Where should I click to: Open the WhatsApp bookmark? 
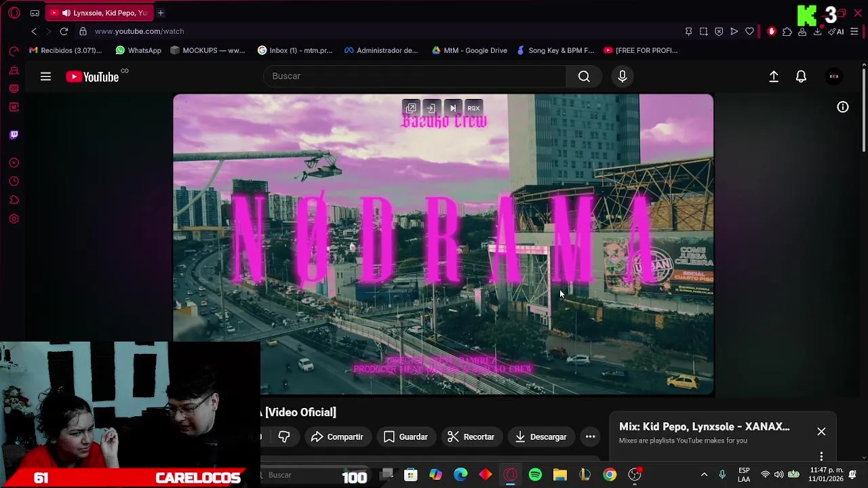coord(138,50)
